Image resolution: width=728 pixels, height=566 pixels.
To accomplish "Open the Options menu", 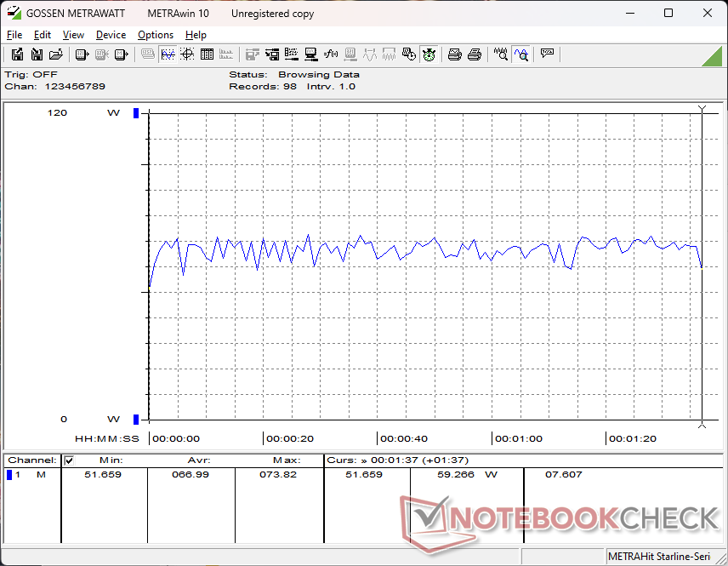I will click(x=156, y=35).
